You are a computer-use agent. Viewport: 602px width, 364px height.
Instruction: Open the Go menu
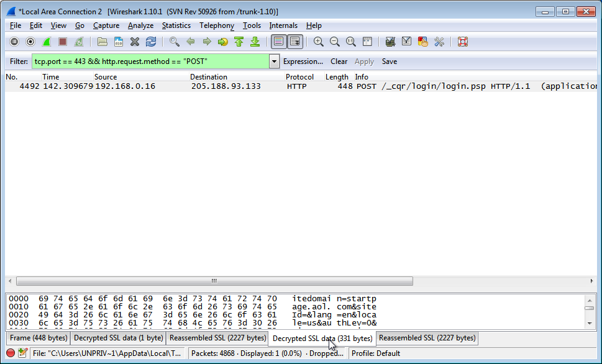(80, 25)
